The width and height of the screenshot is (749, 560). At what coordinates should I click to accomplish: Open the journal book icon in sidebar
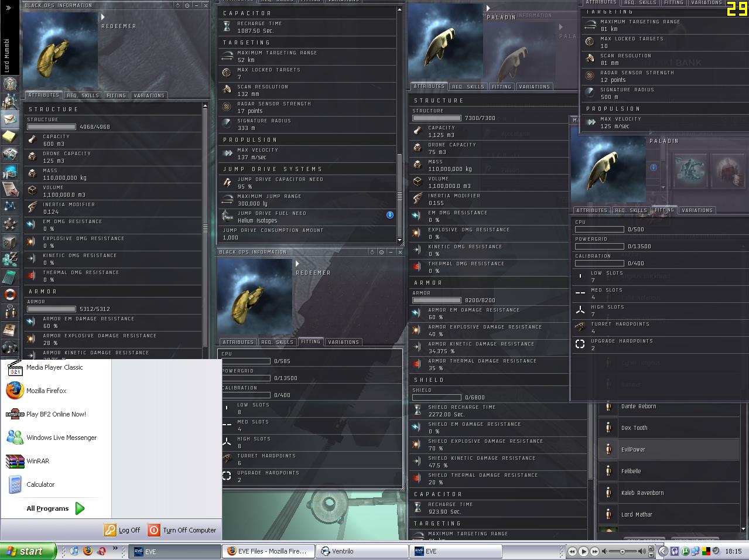coord(9,329)
